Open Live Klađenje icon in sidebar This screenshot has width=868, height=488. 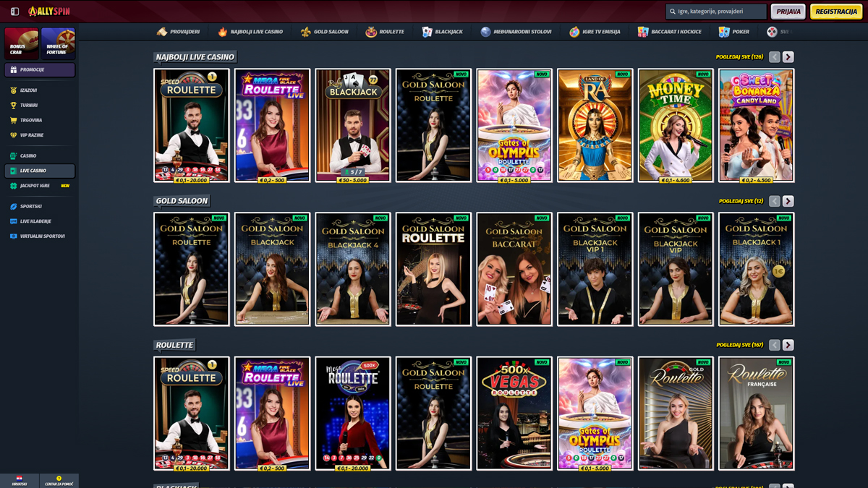pos(13,221)
